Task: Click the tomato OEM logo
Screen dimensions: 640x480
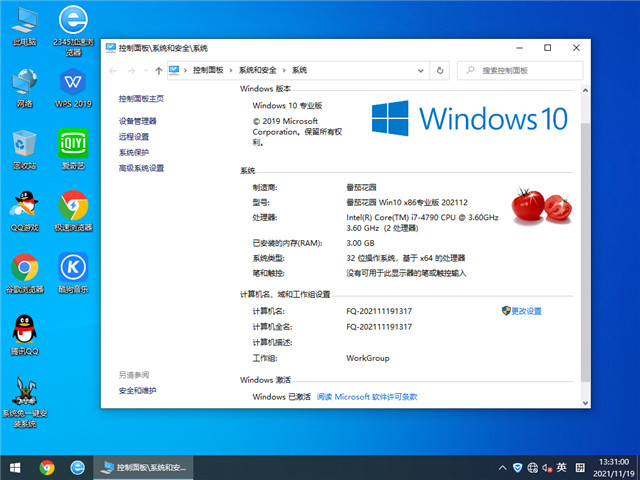Action: pos(541,206)
